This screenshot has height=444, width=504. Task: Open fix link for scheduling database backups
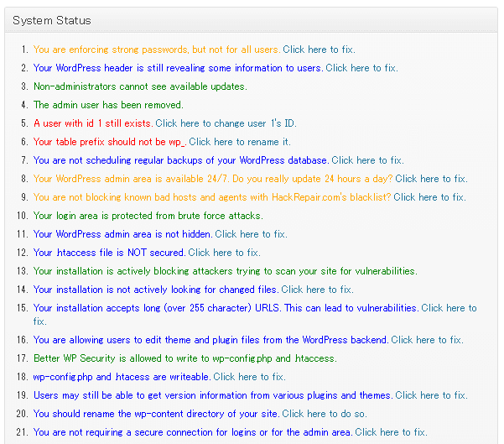pos(367,160)
